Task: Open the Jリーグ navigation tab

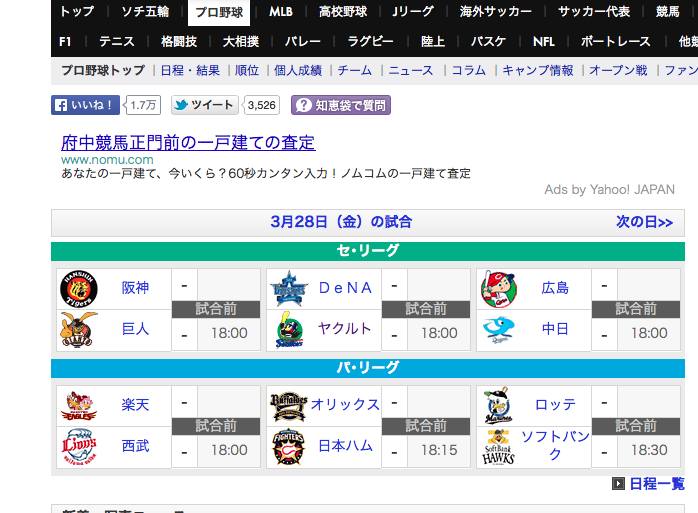Action: (x=413, y=12)
